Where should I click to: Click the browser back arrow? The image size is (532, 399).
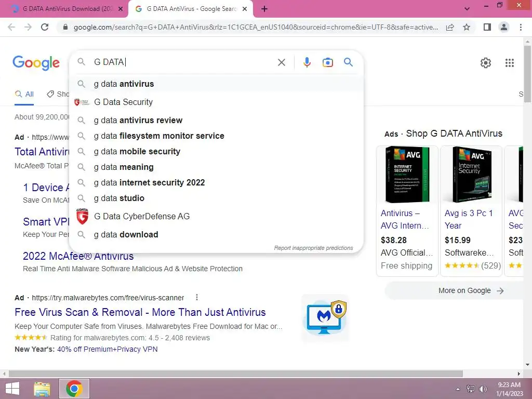click(x=11, y=27)
